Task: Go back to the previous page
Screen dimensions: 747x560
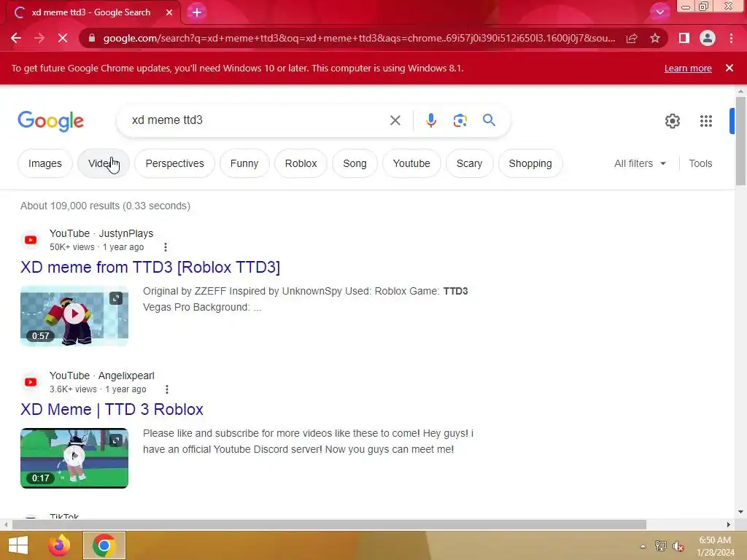Action: tap(16, 38)
